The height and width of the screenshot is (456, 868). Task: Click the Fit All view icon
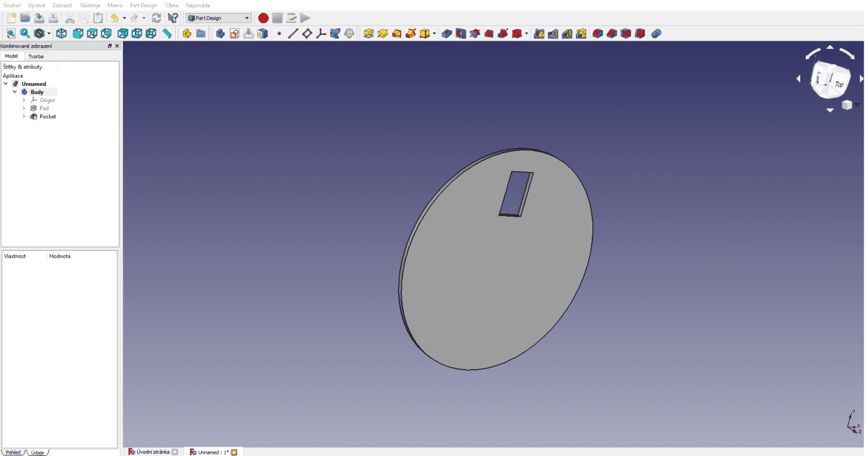(x=11, y=34)
